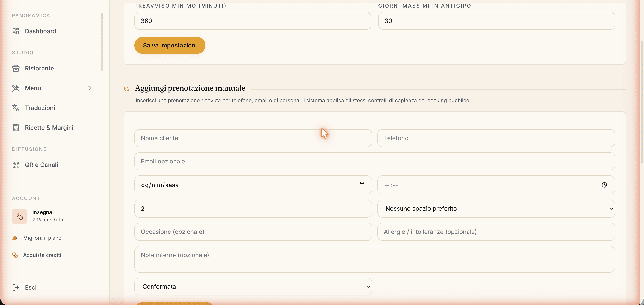Click Acquista crediti link
This screenshot has height=305, width=644.
click(42, 255)
